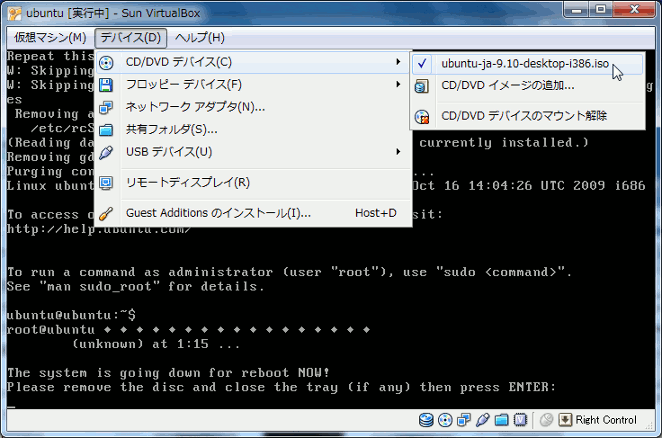Open the 仮想マシン(M) menu
This screenshot has width=662, height=438.
50,38
